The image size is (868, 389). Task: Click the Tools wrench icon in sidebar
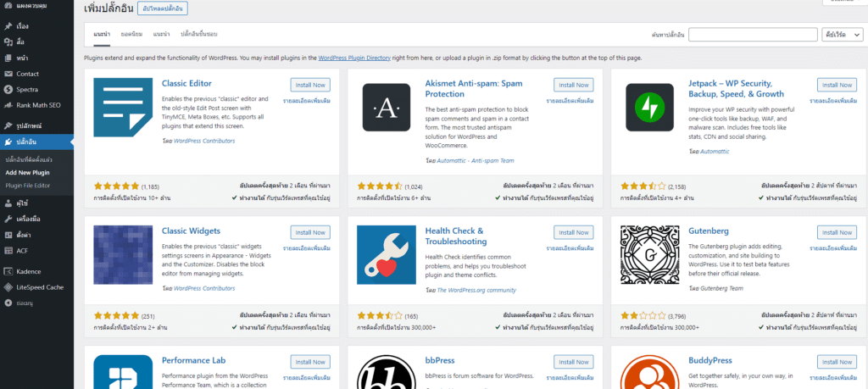(8, 219)
